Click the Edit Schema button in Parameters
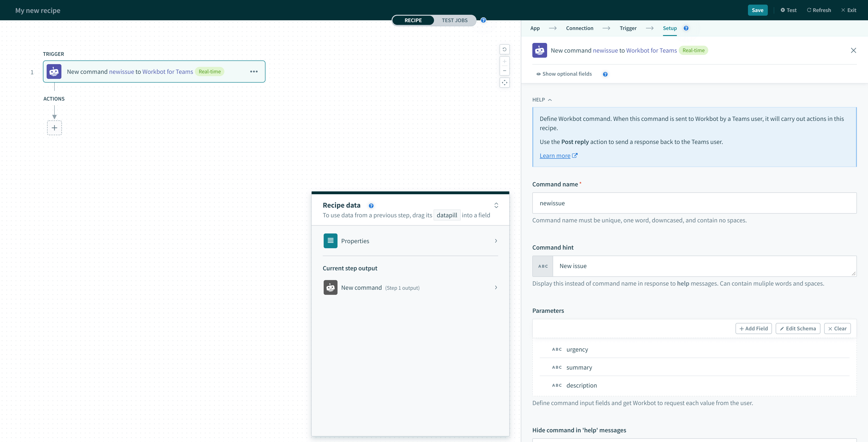 pyautogui.click(x=798, y=328)
